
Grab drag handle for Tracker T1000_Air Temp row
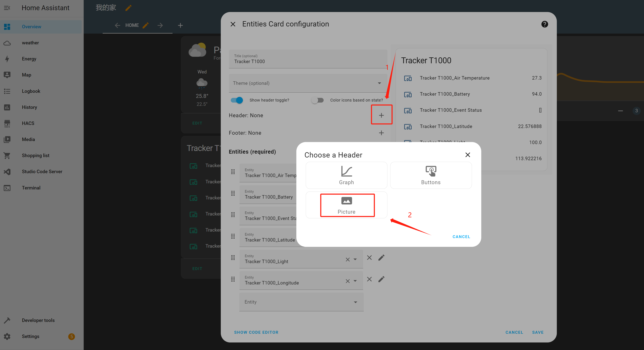[x=233, y=172]
